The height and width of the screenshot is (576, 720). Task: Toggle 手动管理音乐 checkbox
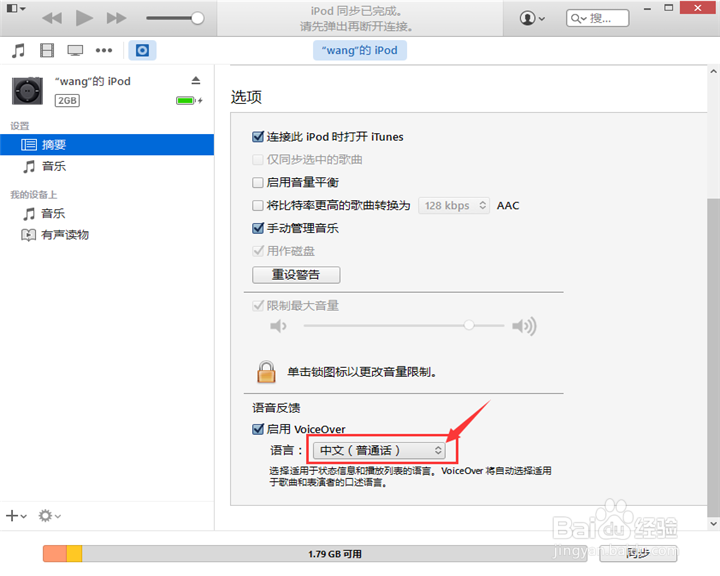click(x=258, y=228)
